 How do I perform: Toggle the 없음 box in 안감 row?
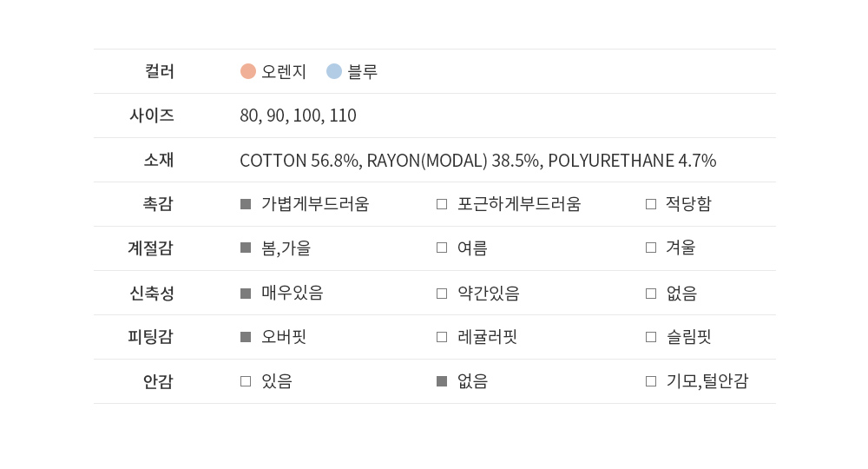coord(442,381)
